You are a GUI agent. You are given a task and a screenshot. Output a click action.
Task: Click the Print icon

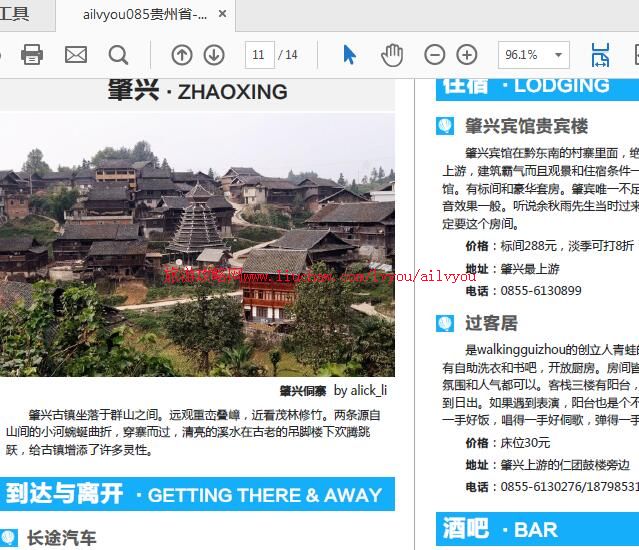(32, 54)
